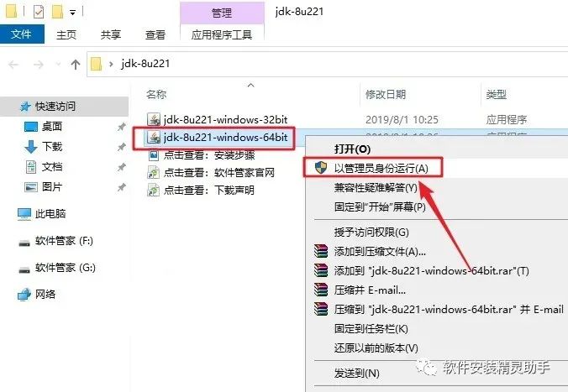Click the shield icon beside 以管理员身份运行
This screenshot has width=568, height=392.
point(321,168)
